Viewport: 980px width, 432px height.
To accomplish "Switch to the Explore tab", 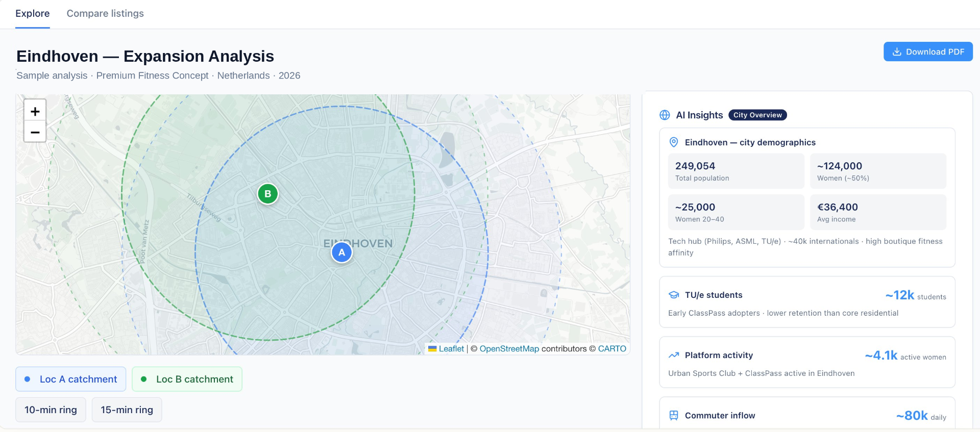I will click(33, 14).
